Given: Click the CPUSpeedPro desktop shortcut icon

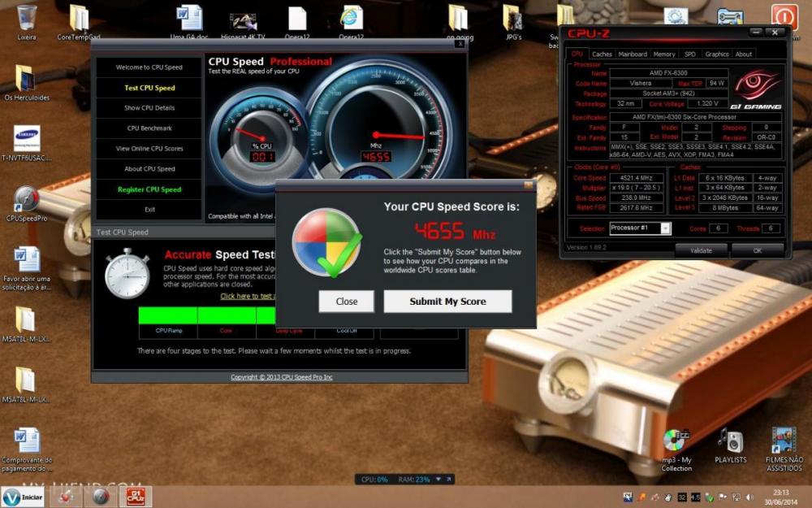Looking at the screenshot, I should click(x=26, y=199).
